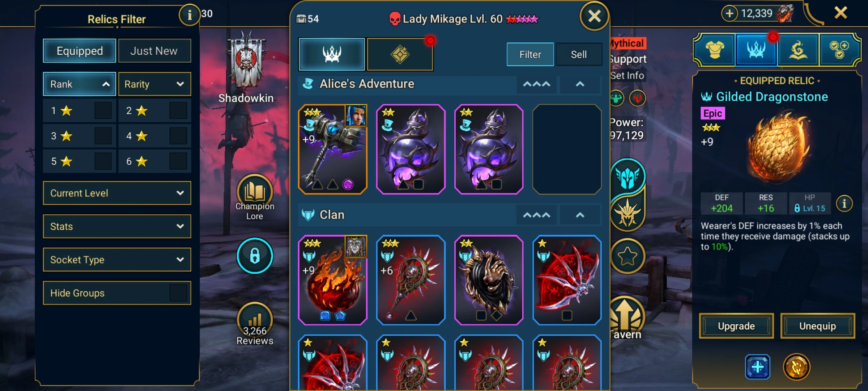Enable the Hide Groups checkbox
Screen dimensions: 868x391
[178, 293]
